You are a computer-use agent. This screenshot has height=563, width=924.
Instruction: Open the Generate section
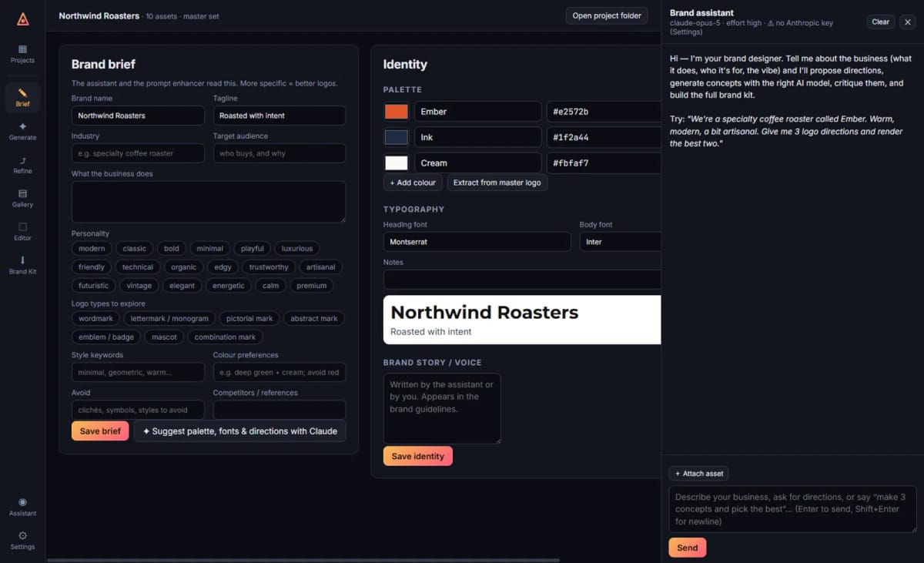click(22, 131)
